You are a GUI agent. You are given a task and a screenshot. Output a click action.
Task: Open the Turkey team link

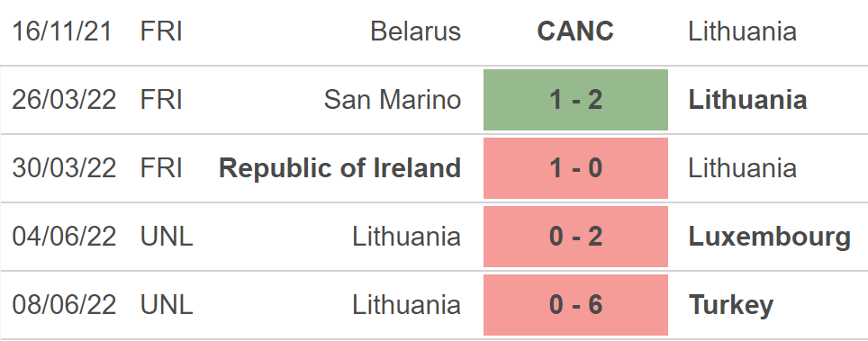(731, 306)
